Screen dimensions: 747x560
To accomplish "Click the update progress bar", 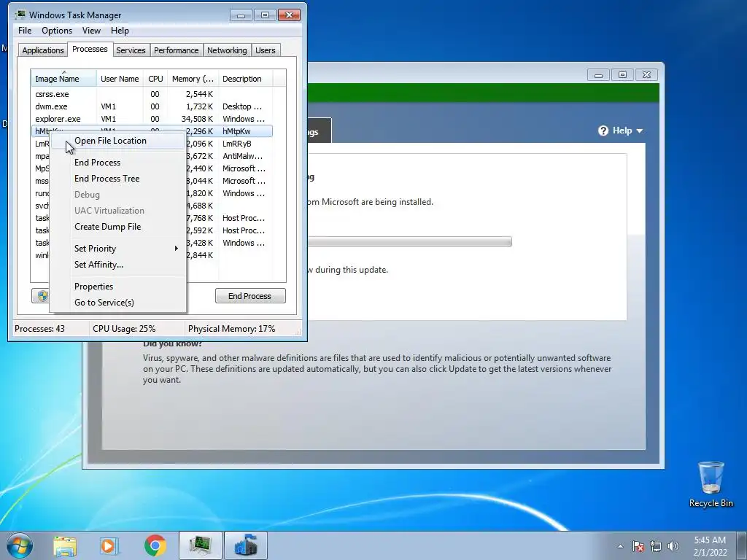I will (409, 241).
